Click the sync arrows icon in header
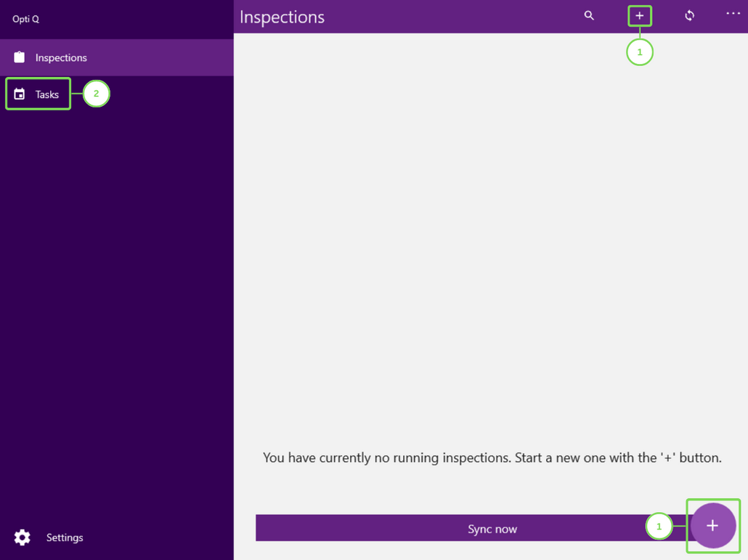 pyautogui.click(x=689, y=15)
